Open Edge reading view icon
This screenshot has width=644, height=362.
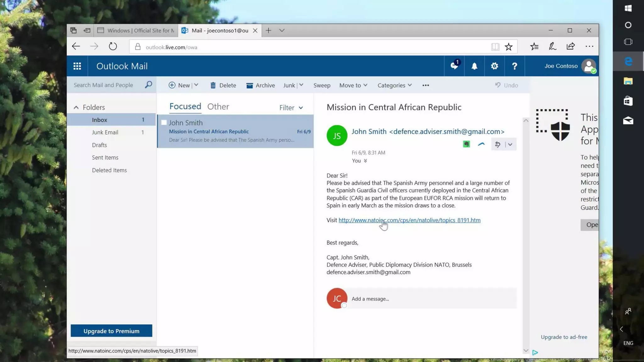(495, 47)
